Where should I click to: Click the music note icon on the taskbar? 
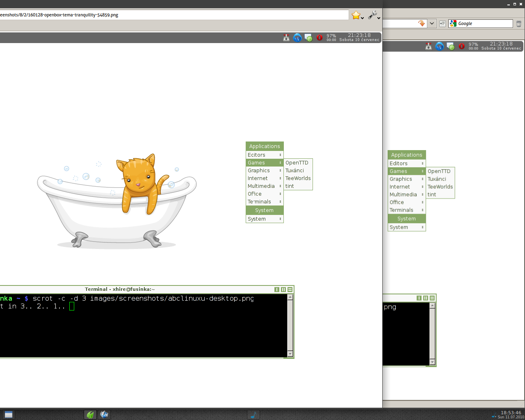coord(253,415)
